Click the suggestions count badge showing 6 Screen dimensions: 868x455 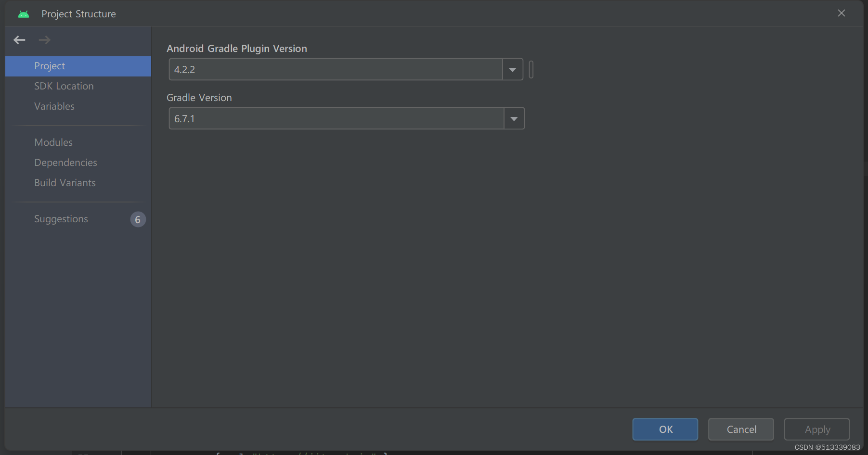pyautogui.click(x=138, y=219)
